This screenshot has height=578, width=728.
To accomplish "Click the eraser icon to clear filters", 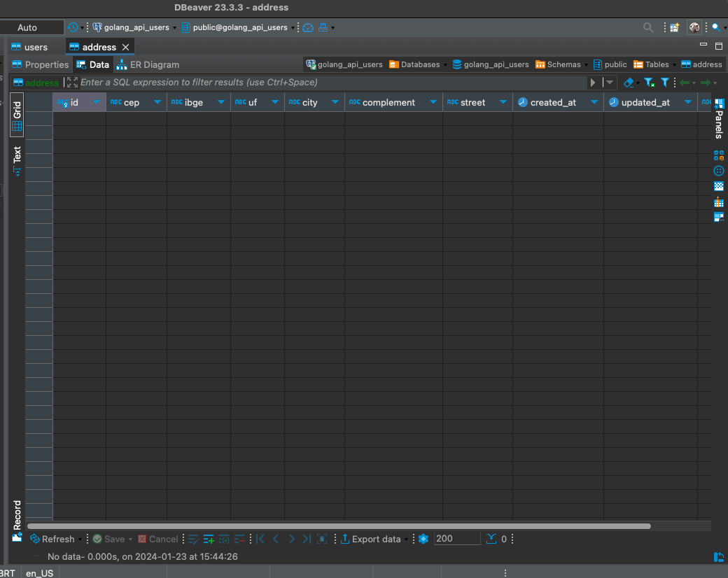I will (x=629, y=83).
